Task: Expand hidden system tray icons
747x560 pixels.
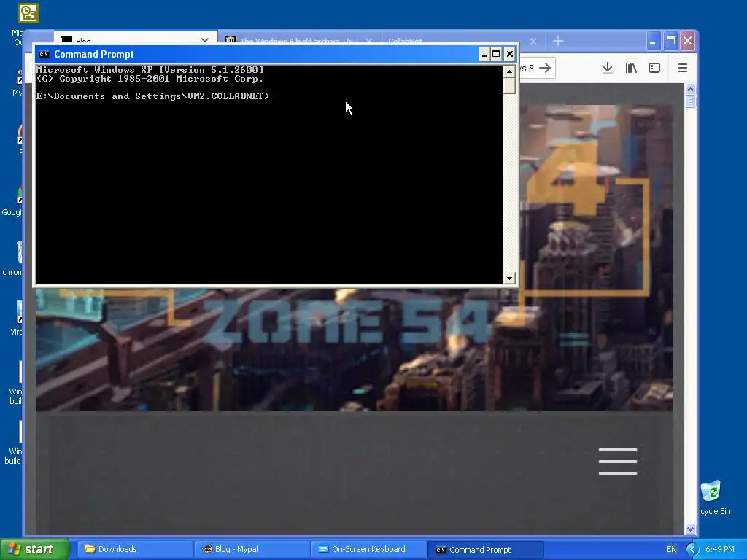Action: click(692, 550)
